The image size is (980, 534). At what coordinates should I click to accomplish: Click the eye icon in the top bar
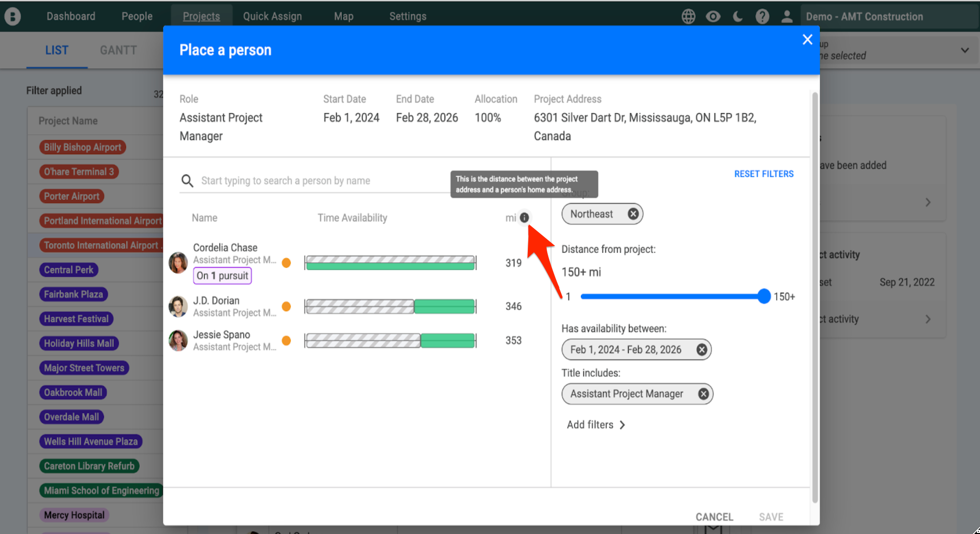(713, 16)
